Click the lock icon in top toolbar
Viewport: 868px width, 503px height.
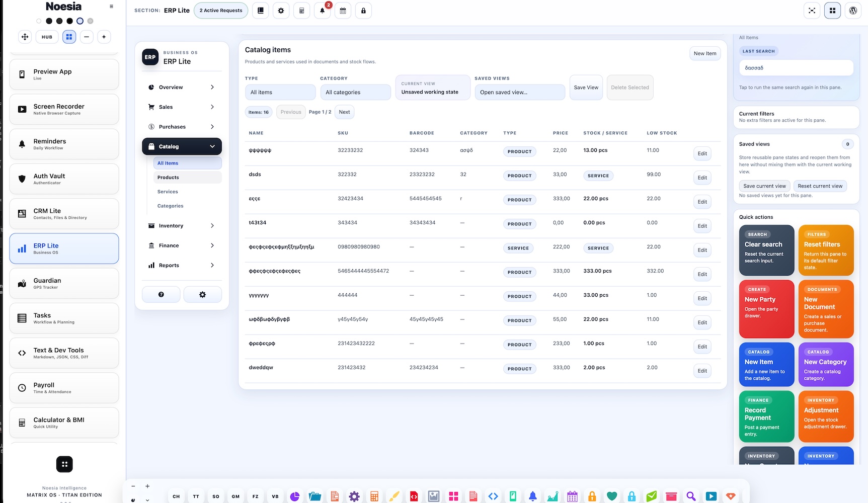click(x=363, y=11)
